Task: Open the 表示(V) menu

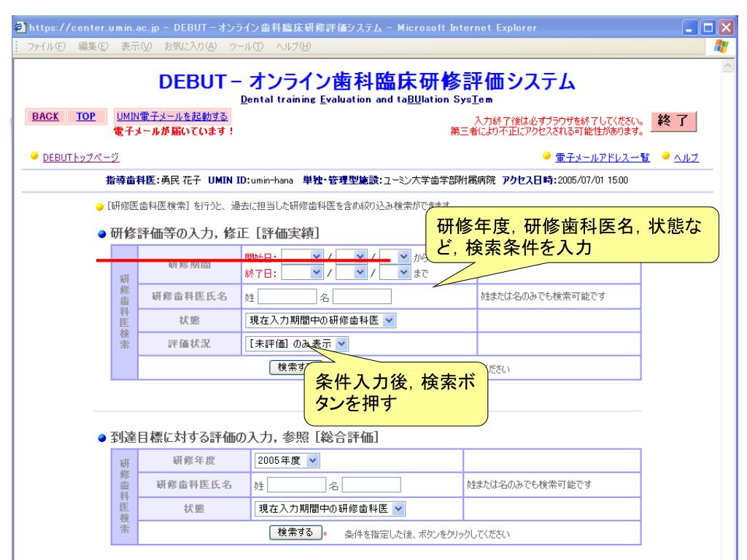Action: 136,47
